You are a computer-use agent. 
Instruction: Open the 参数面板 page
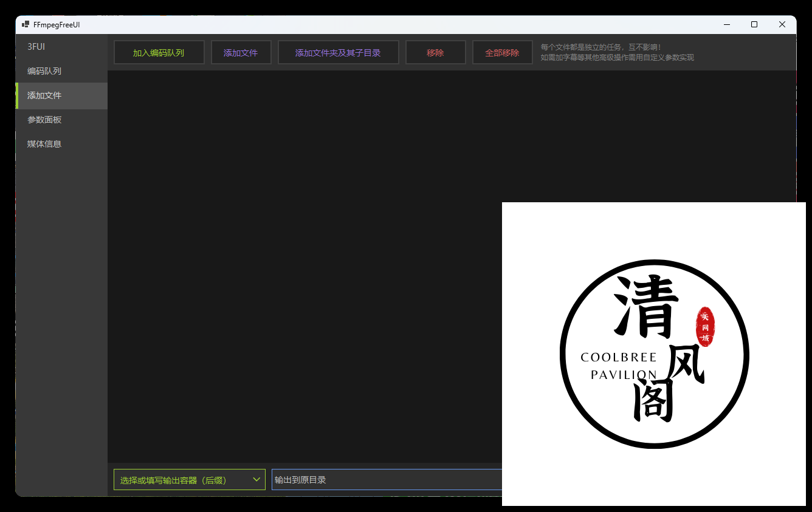click(x=61, y=120)
